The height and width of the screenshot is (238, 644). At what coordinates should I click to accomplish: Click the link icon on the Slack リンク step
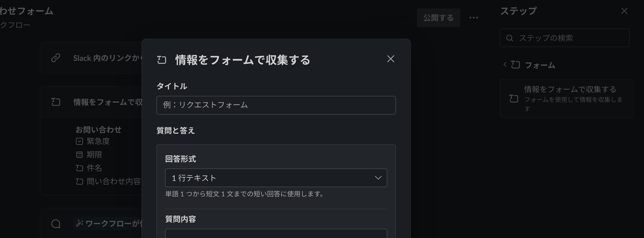(55, 58)
